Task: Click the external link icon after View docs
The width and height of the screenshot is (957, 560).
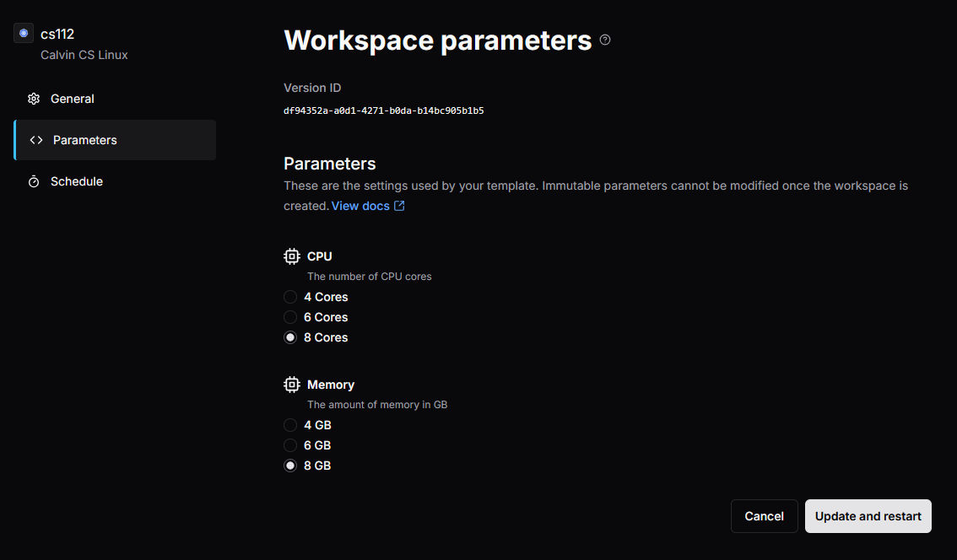Action: [x=400, y=206]
